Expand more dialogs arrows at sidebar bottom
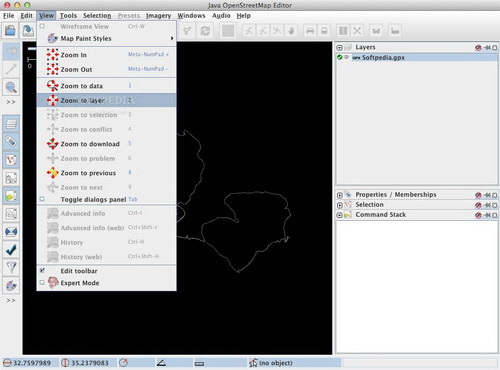 tap(11, 300)
